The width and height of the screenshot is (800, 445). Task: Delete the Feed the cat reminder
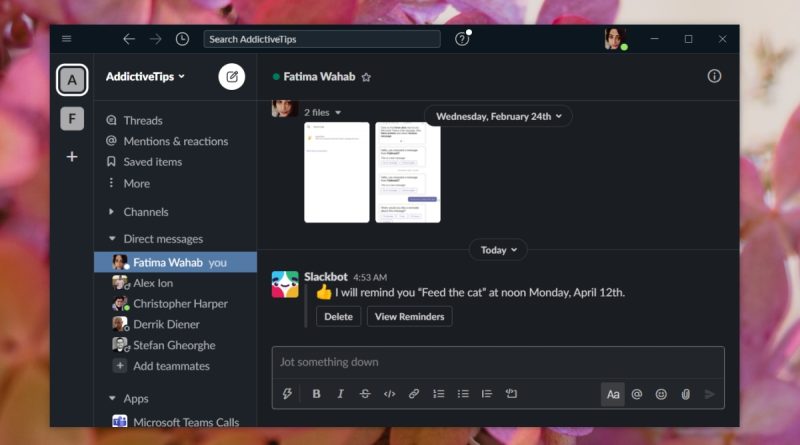coord(338,316)
